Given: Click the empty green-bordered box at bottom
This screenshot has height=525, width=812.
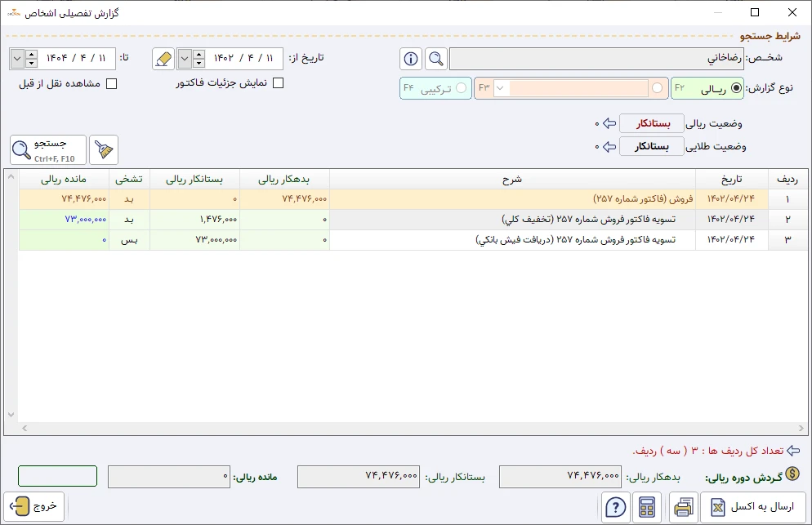Looking at the screenshot, I should (x=57, y=476).
